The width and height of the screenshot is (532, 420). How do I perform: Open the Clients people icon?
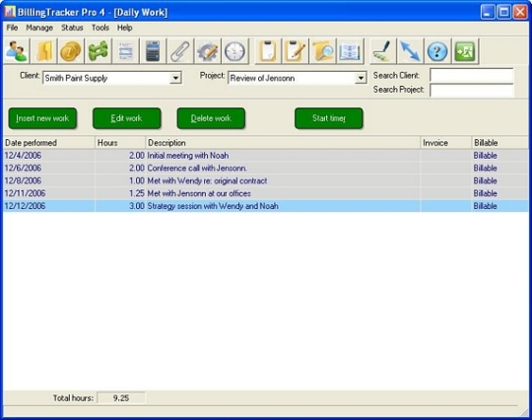[17, 51]
